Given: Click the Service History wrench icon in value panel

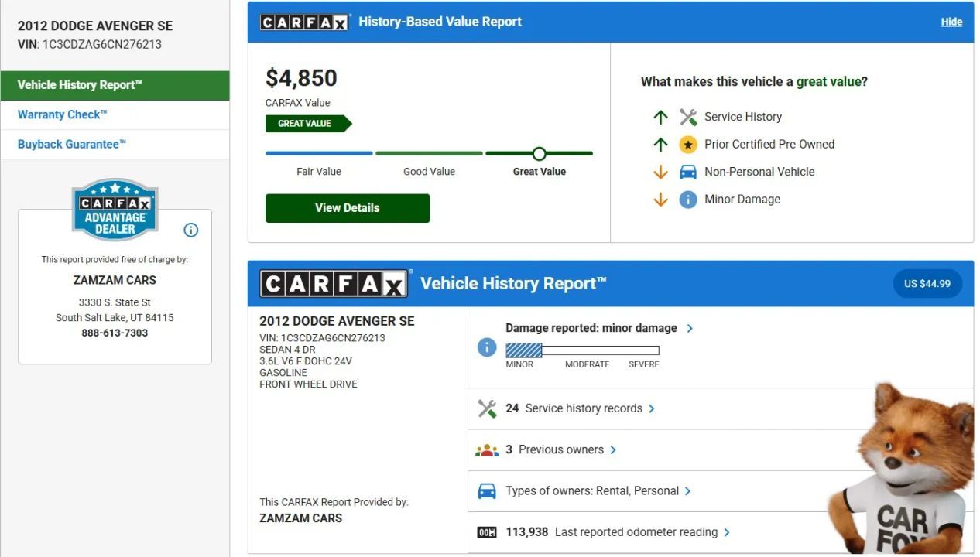Looking at the screenshot, I should (x=687, y=117).
